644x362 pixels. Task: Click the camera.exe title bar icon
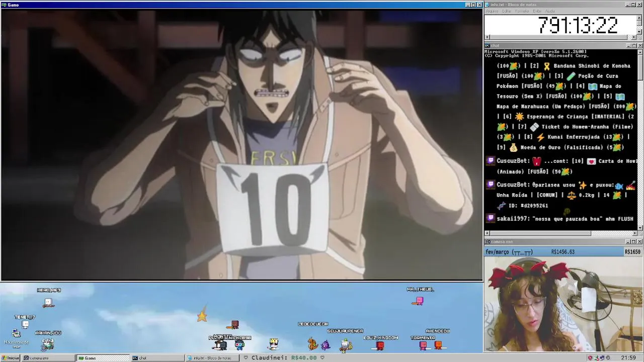pyautogui.click(x=487, y=242)
